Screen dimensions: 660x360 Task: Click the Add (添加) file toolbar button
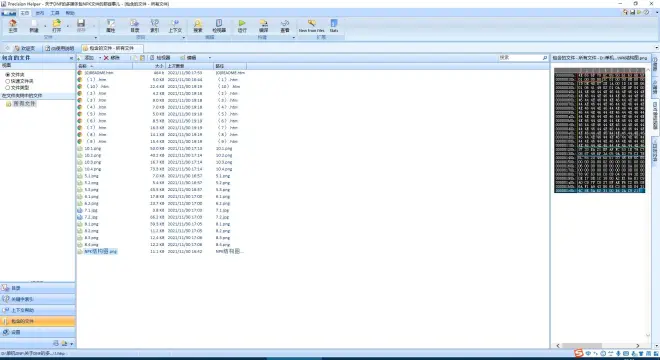pos(86,58)
